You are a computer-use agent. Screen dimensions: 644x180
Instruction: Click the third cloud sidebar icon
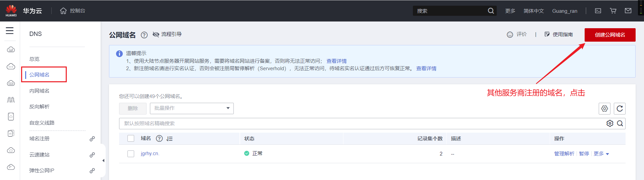click(11, 83)
